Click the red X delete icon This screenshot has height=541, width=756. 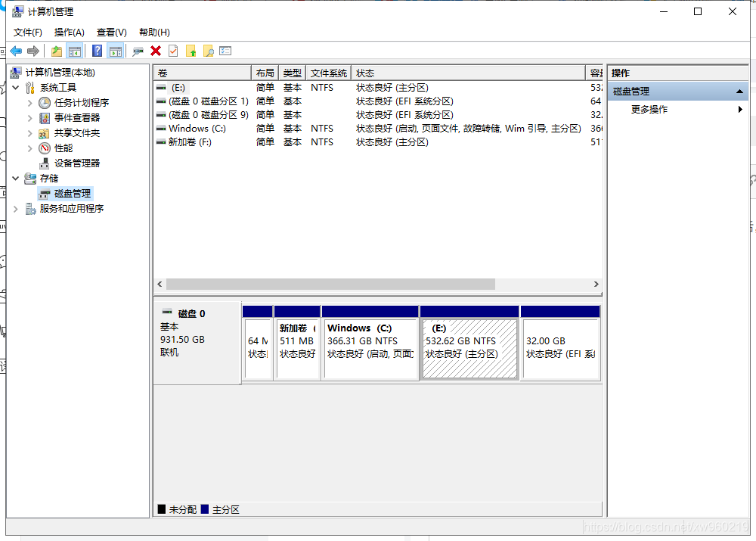pyautogui.click(x=156, y=51)
